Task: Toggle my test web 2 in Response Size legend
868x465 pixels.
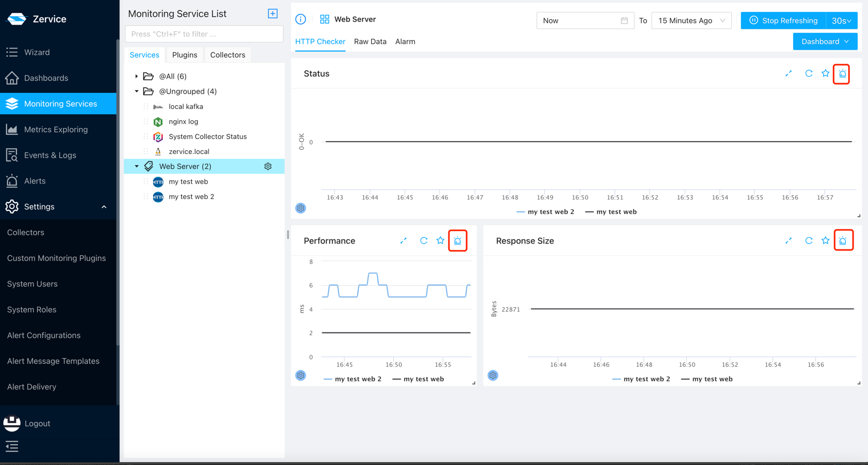Action: (x=641, y=379)
